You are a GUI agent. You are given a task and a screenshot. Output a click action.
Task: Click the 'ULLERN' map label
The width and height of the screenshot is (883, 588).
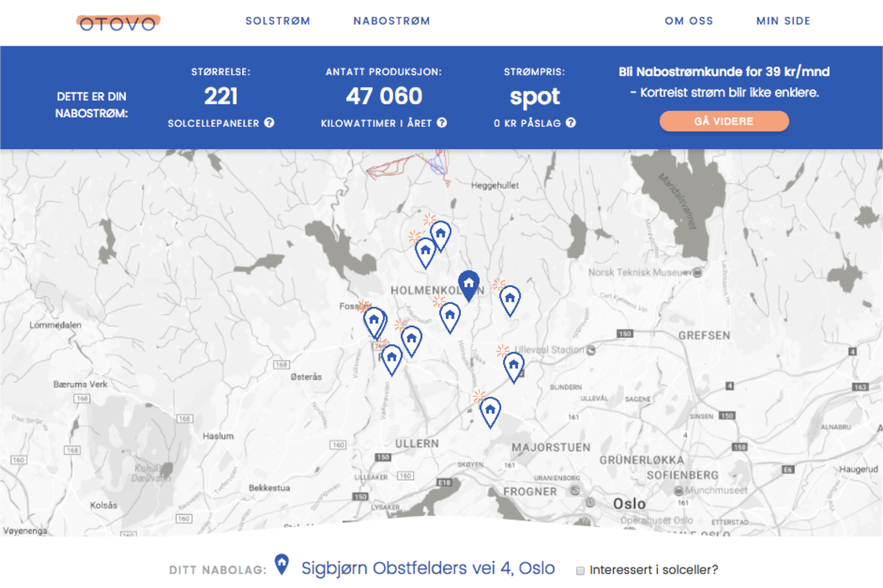click(x=417, y=444)
